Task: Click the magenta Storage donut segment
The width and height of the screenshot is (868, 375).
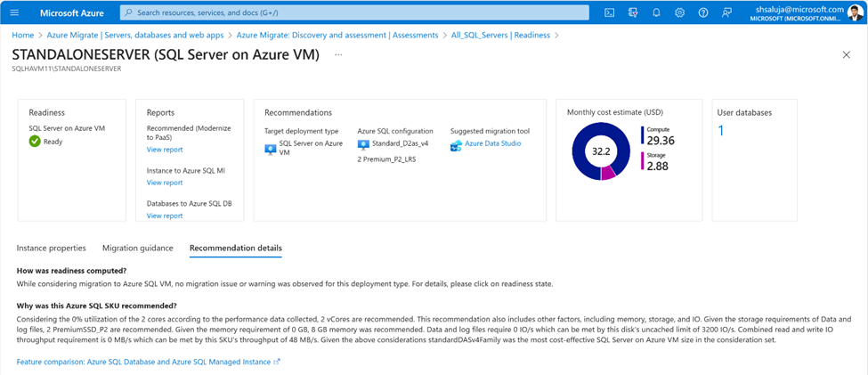Action: coord(607,172)
